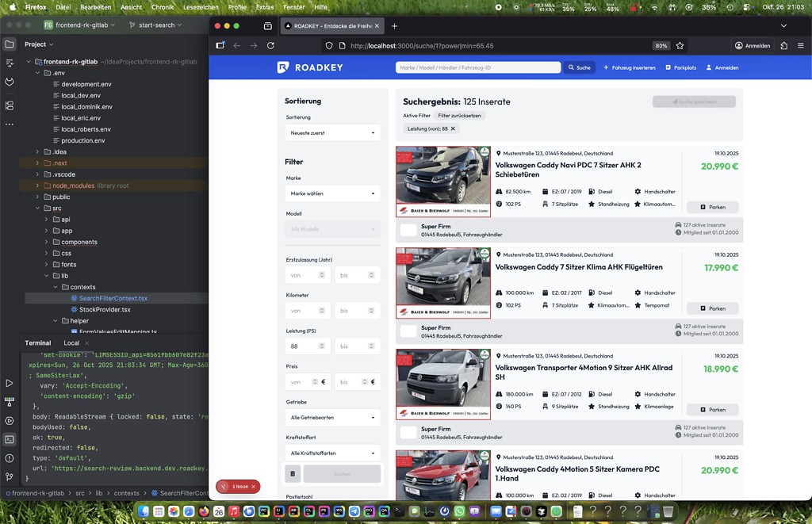Remove the 'Leistung (von): 88' filter chip
The height and width of the screenshot is (524, 812).
click(454, 128)
